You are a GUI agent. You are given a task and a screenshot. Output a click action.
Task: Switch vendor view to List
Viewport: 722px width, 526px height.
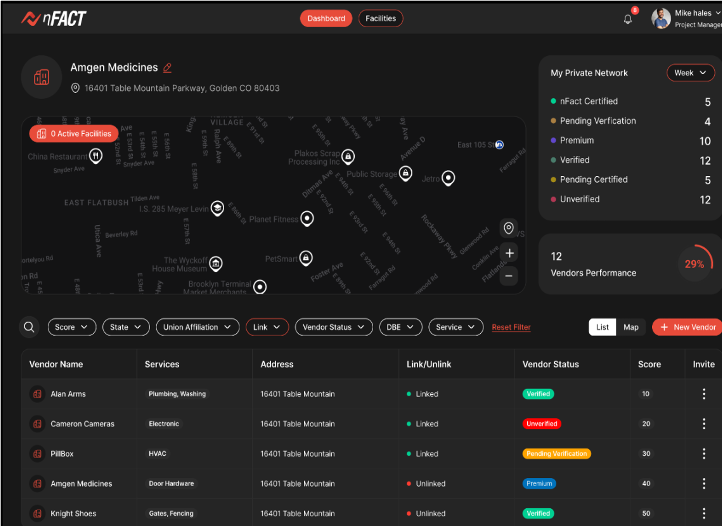tap(602, 327)
